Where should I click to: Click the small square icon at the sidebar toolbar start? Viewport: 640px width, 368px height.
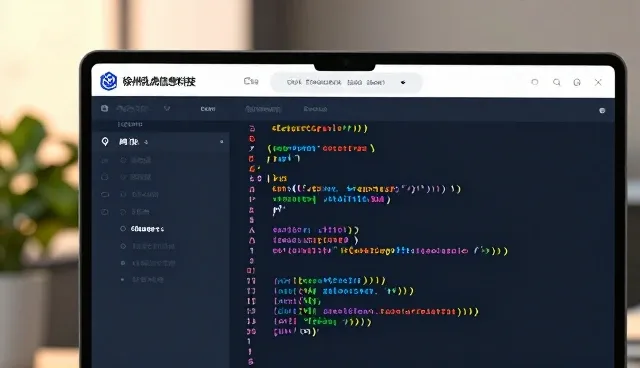[x=104, y=108]
